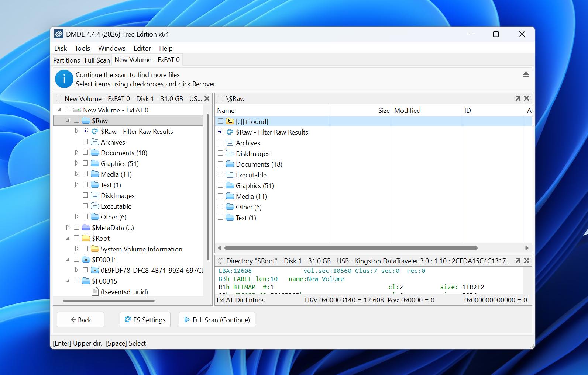
Task: Click the refresh icon of $Raw - Filter Raw Results in tree
Action: [95, 131]
